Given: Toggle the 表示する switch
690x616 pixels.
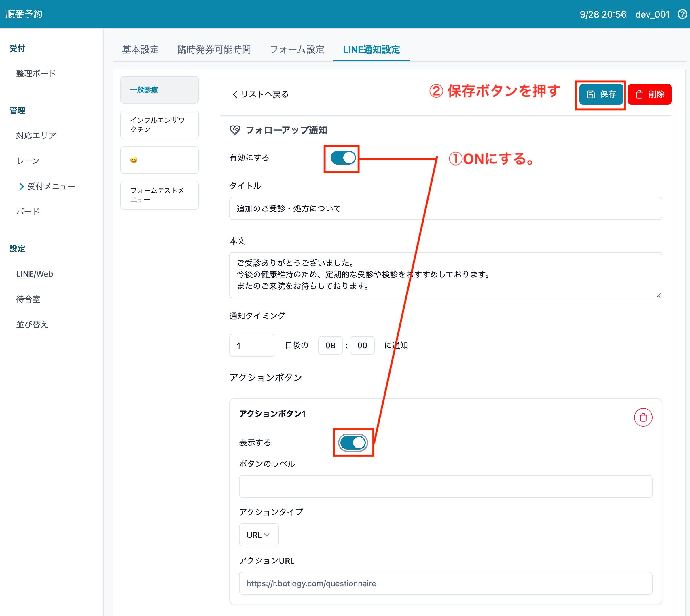Looking at the screenshot, I should point(353,442).
